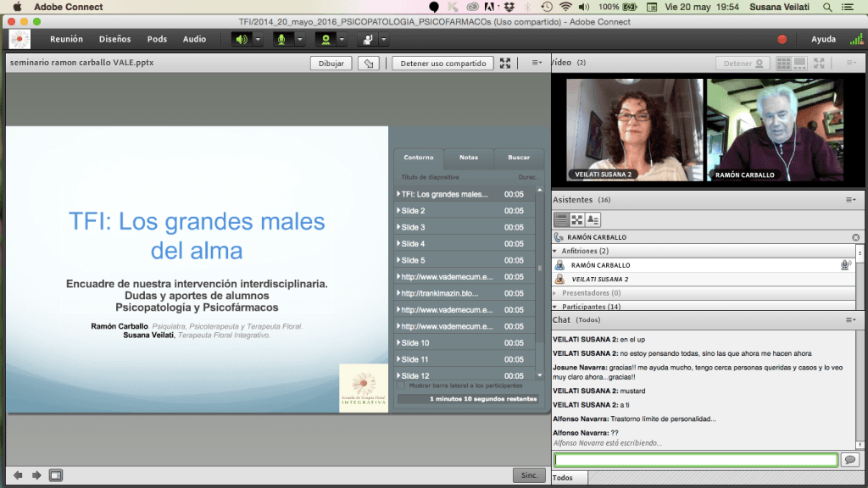
Task: Expand the Presentadores group
Action: point(555,292)
